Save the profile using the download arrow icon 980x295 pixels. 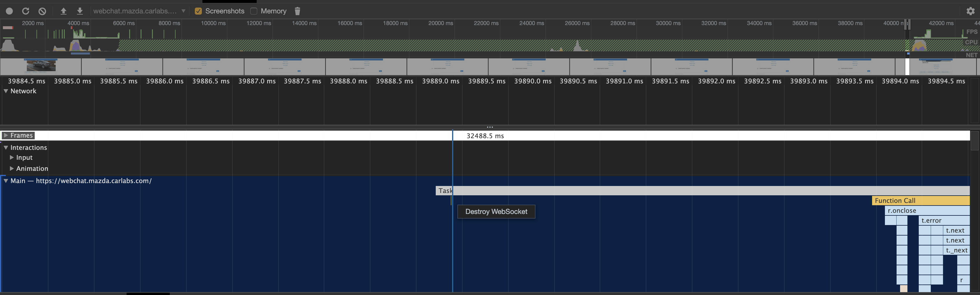pyautogui.click(x=80, y=11)
